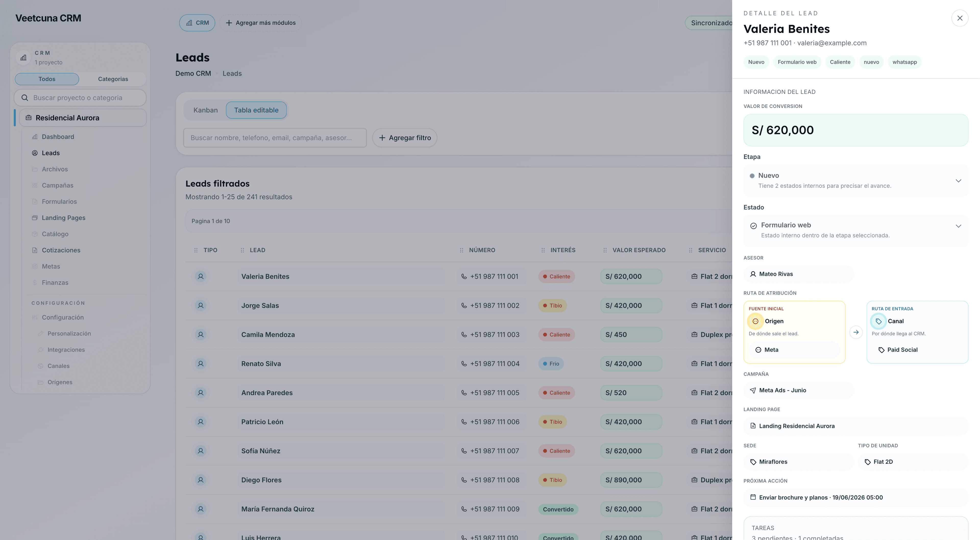This screenshot has height=540, width=980.
Task: Click the person icon in Camila Mendoza row
Action: 201,335
